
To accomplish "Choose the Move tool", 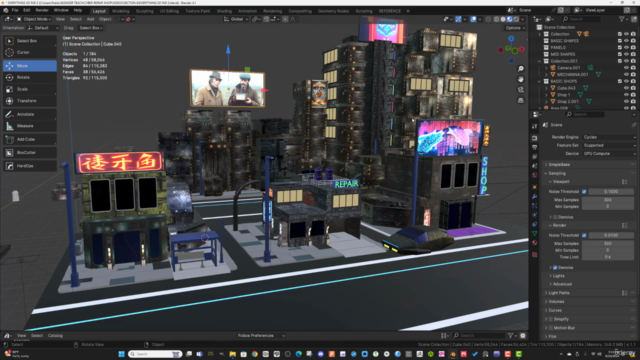I will [x=29, y=66].
